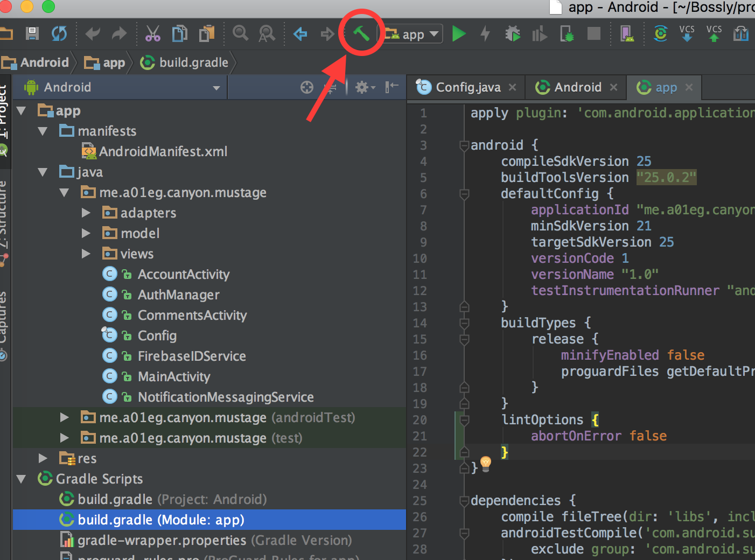This screenshot has width=755, height=560.
Task: Collapse the Gradle Scripts node
Action: click(x=22, y=479)
